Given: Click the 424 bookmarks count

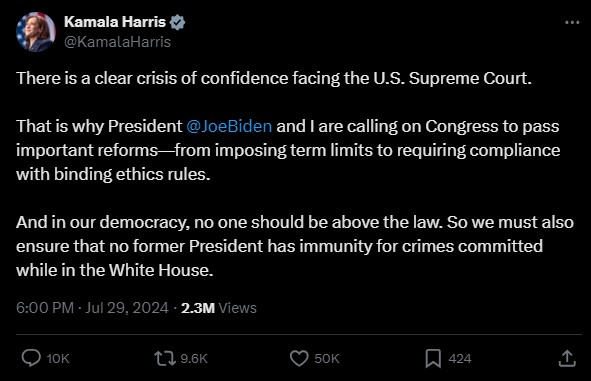Looking at the screenshot, I should (x=460, y=358).
